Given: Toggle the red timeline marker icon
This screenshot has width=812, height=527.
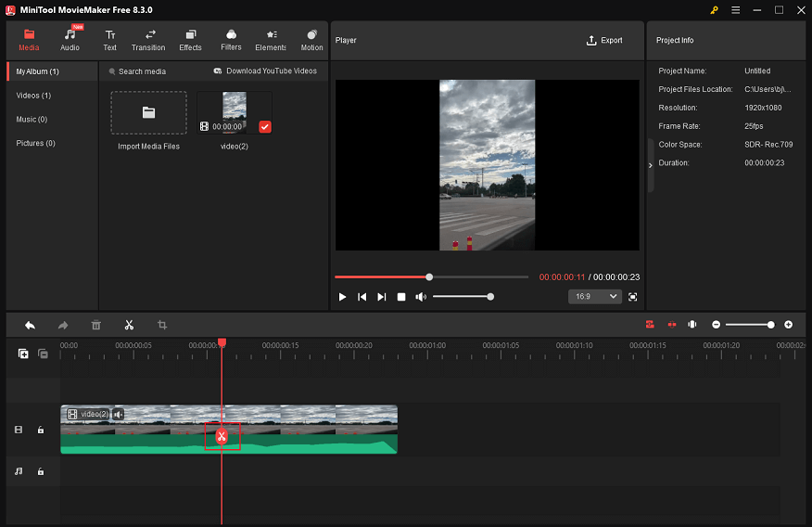Looking at the screenshot, I should [x=672, y=325].
